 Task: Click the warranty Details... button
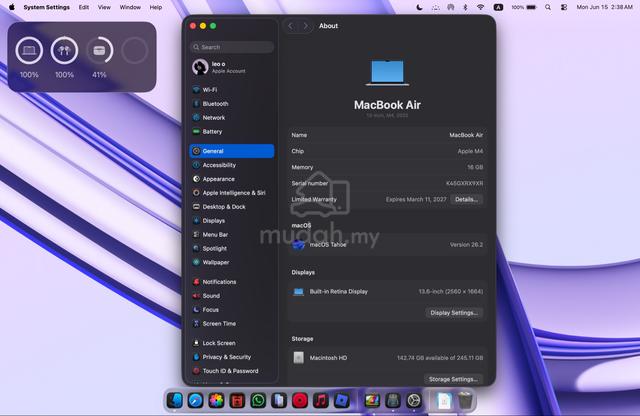[466, 200]
